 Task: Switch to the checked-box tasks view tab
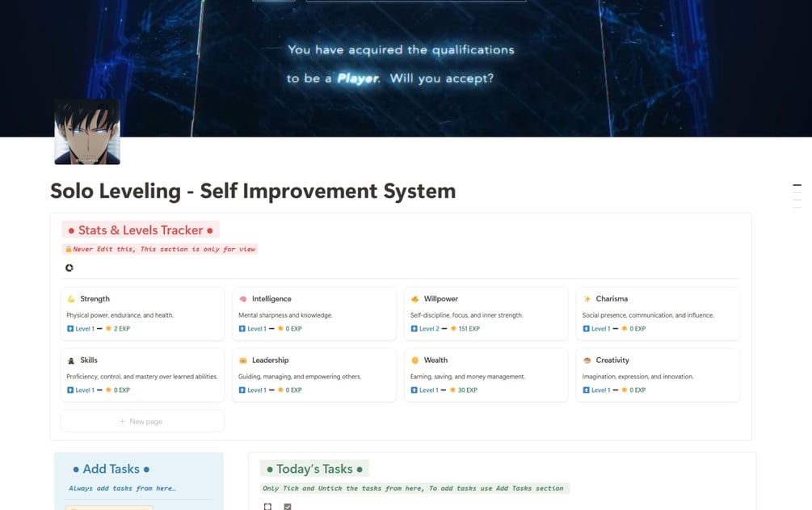288,507
